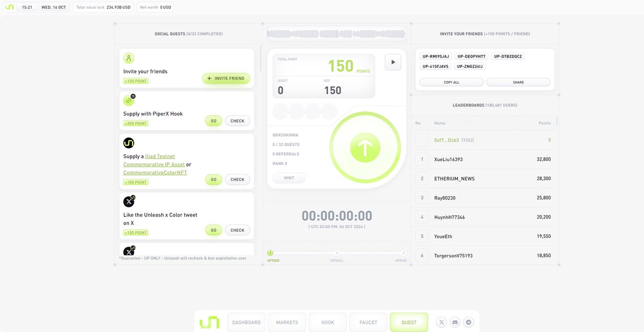Click the 32,800 points value
This screenshot has height=332, width=644.
[544, 160]
